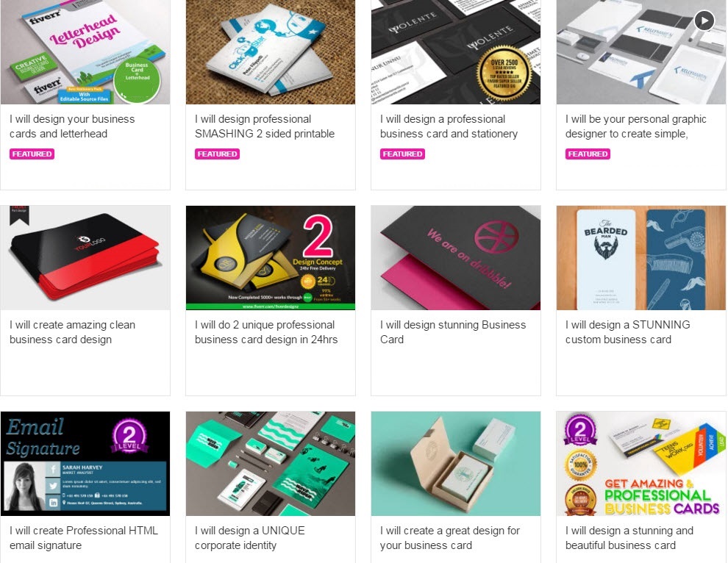The height and width of the screenshot is (563, 728).
Task: Open the Bearded Man business card thumbnail
Action: point(641,257)
